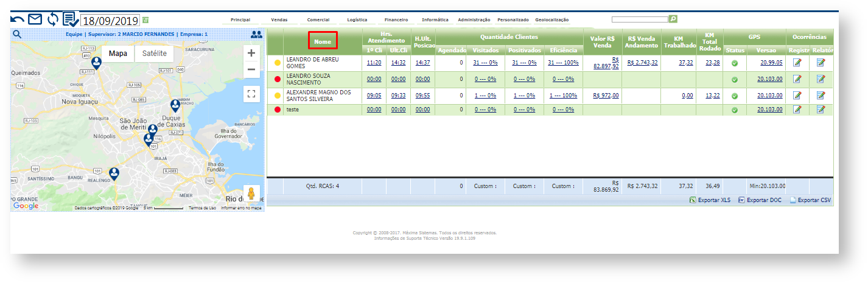Click the R$ 972,00 sales value link
This screenshot has height=283, width=868.
(x=606, y=96)
